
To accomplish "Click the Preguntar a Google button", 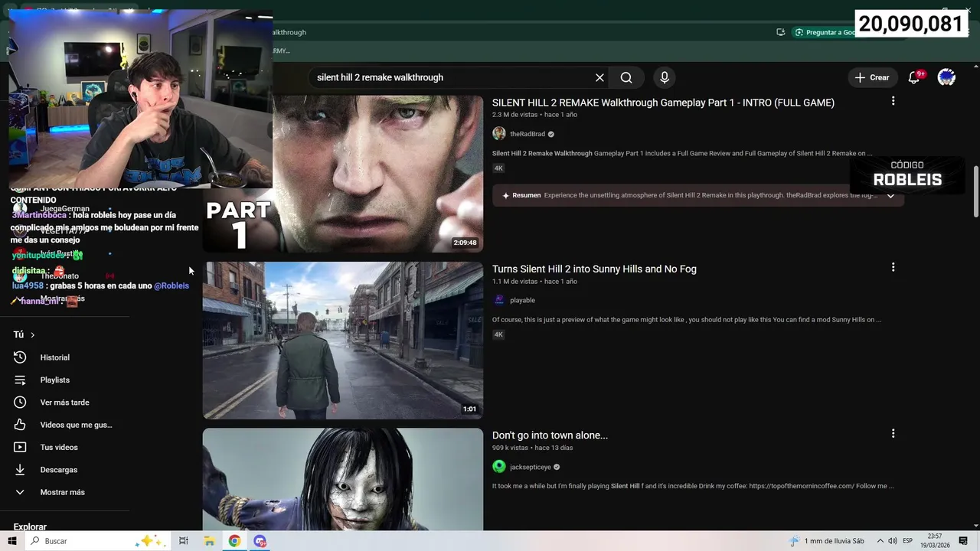I will [825, 32].
